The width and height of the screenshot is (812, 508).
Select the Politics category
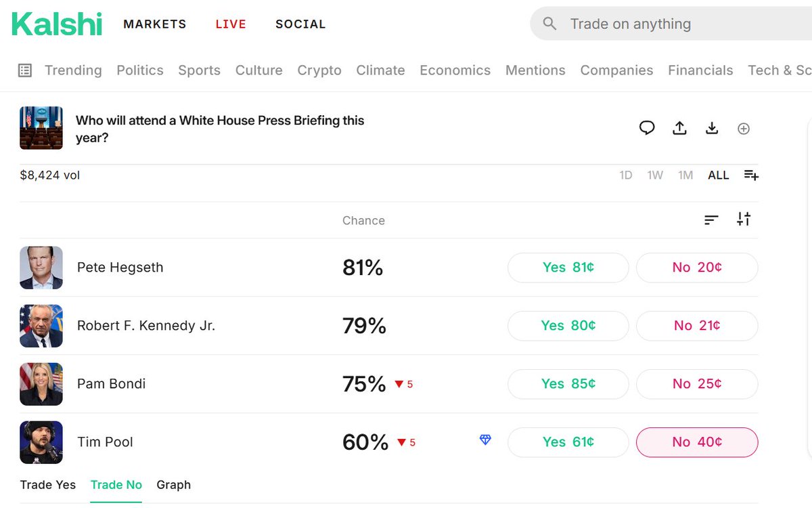pyautogui.click(x=140, y=70)
